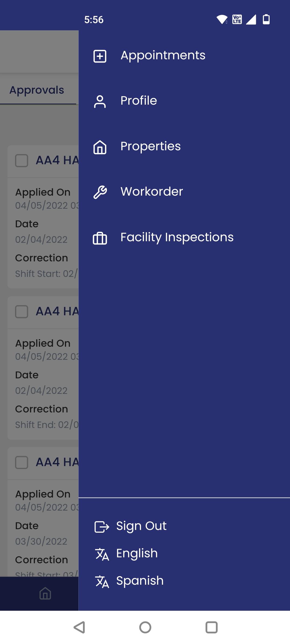This screenshot has width=290, height=644.
Task: Tap the Android recent apps square button
Action: 211,627
